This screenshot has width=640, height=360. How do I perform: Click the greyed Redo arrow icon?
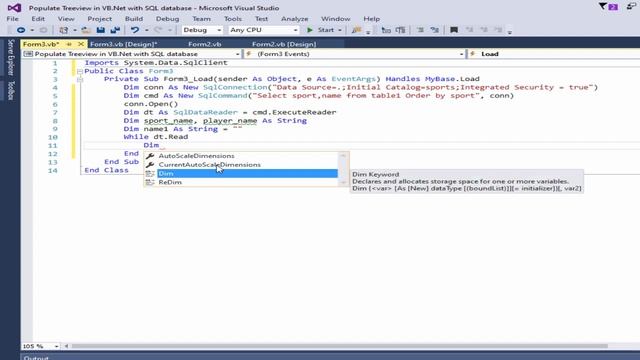(x=158, y=30)
